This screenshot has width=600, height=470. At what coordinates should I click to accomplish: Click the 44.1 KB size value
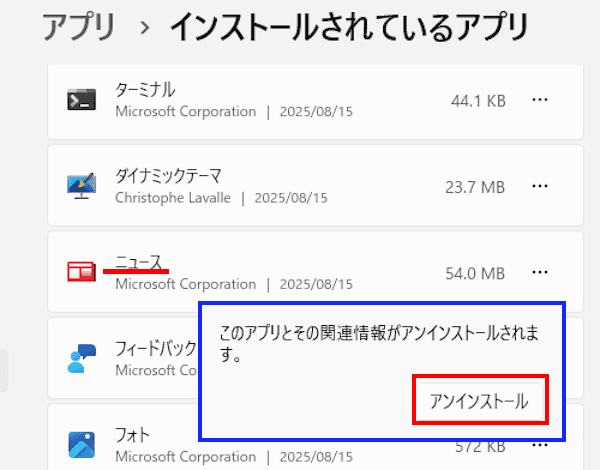(478, 101)
